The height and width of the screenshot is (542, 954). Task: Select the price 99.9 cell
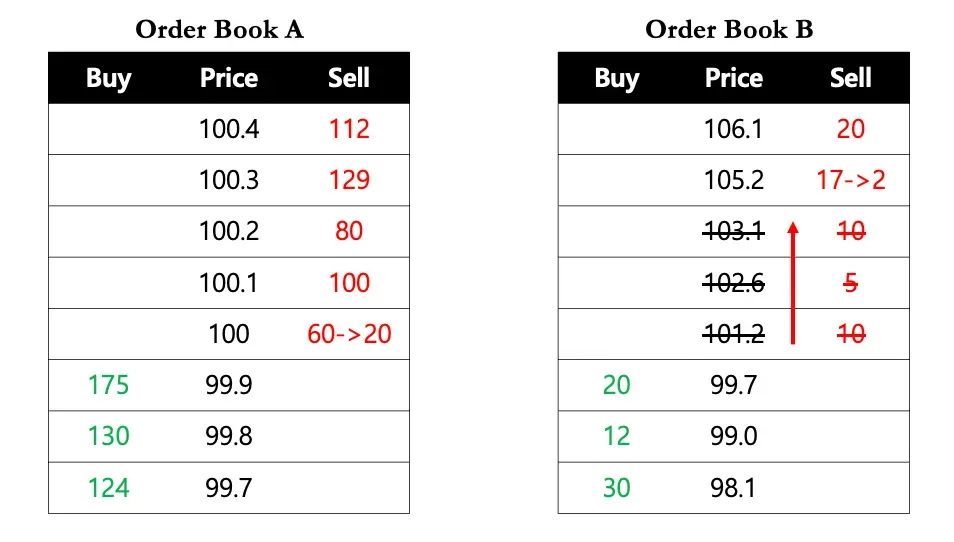(229, 385)
